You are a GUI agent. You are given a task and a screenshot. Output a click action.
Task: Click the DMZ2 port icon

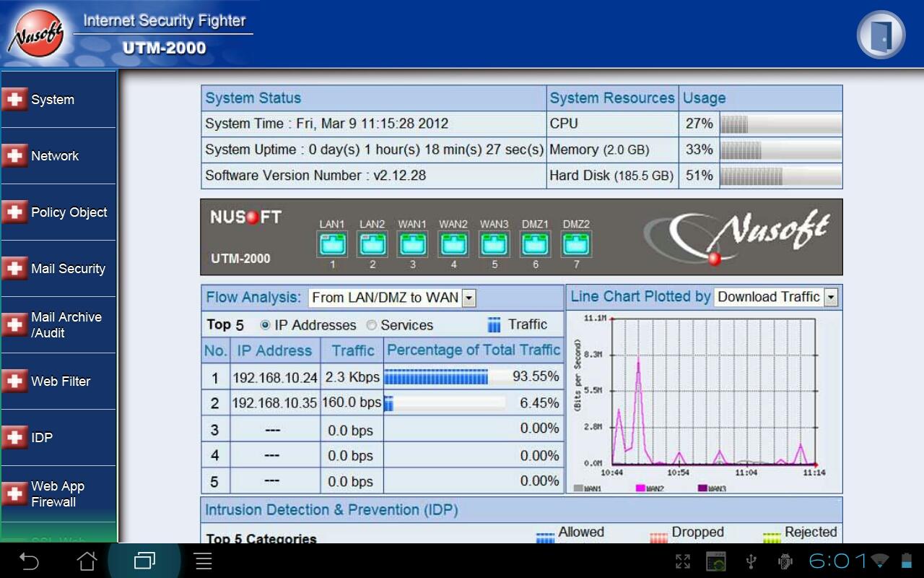coord(576,245)
